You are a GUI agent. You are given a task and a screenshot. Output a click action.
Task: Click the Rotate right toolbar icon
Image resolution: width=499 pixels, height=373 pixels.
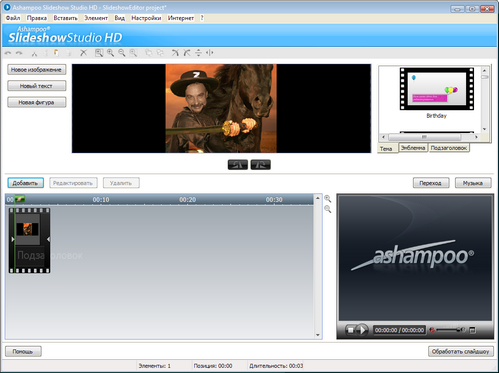coord(187,53)
